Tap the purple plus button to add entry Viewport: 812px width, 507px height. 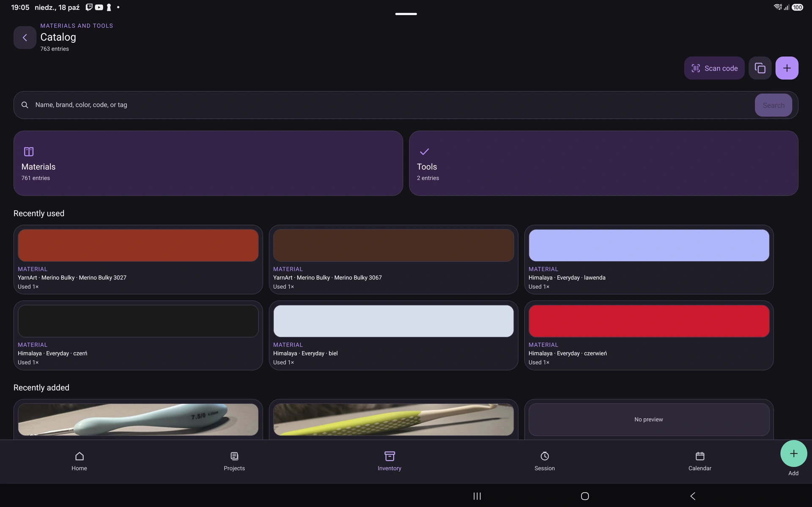tap(787, 68)
